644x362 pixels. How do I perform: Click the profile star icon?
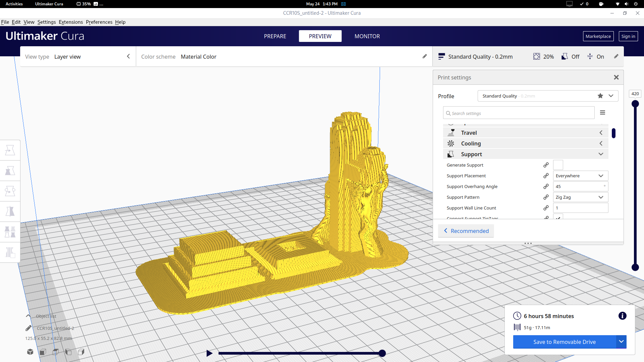(x=600, y=96)
